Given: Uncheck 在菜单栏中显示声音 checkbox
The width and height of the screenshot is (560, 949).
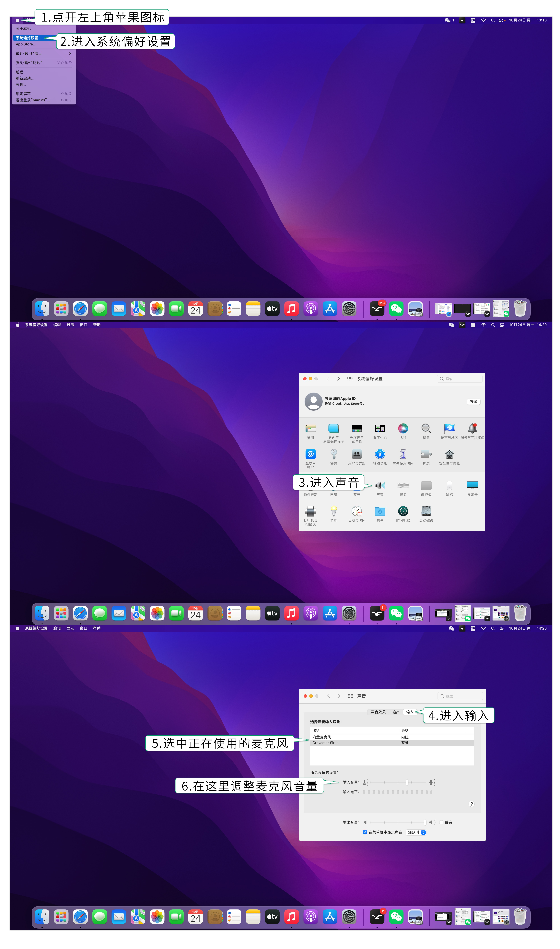Looking at the screenshot, I should [365, 832].
